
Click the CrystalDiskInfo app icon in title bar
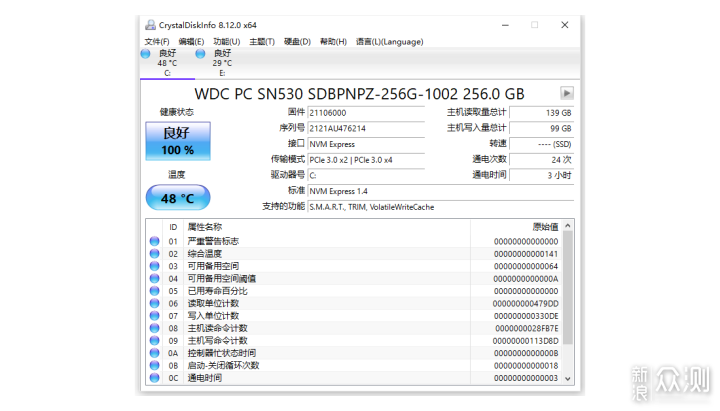pyautogui.click(x=150, y=25)
